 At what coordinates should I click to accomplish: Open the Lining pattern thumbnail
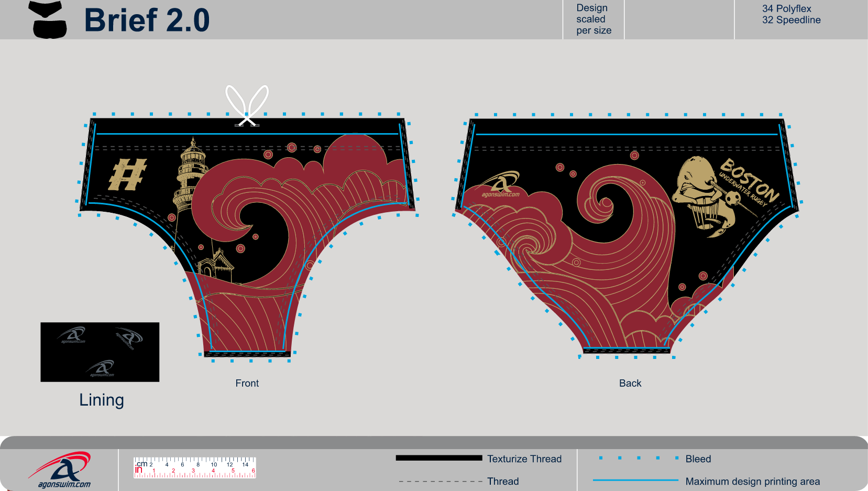tap(100, 352)
